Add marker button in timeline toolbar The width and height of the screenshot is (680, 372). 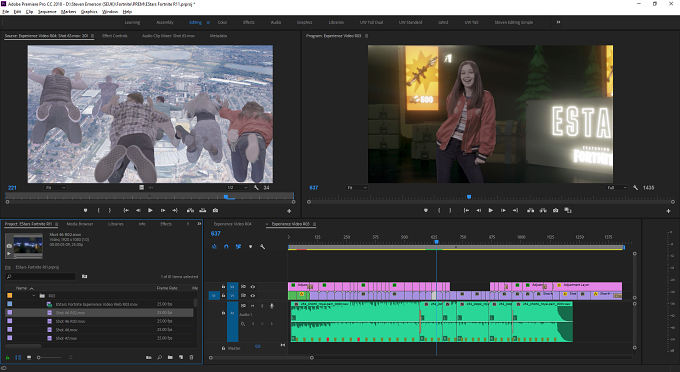pos(250,246)
